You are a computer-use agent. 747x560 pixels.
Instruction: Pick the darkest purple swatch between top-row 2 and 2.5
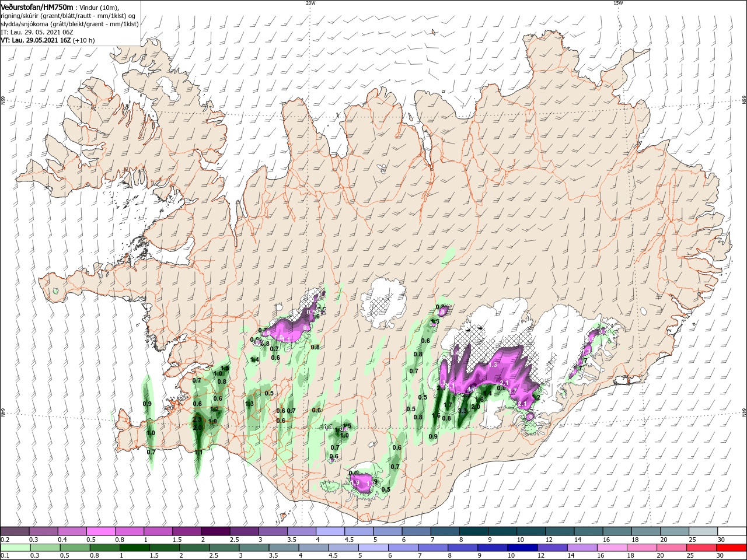[x=215, y=531]
